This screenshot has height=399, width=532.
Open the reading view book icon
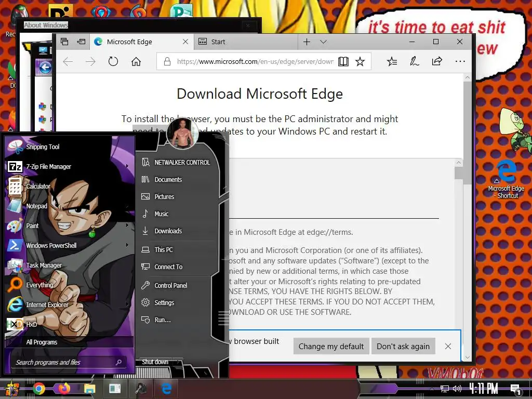(x=343, y=61)
